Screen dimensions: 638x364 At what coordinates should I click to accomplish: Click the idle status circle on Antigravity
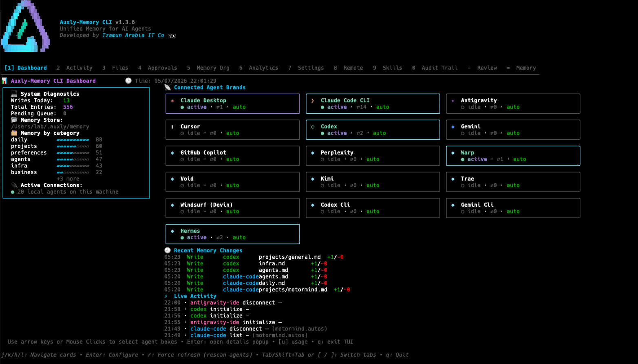point(463,107)
